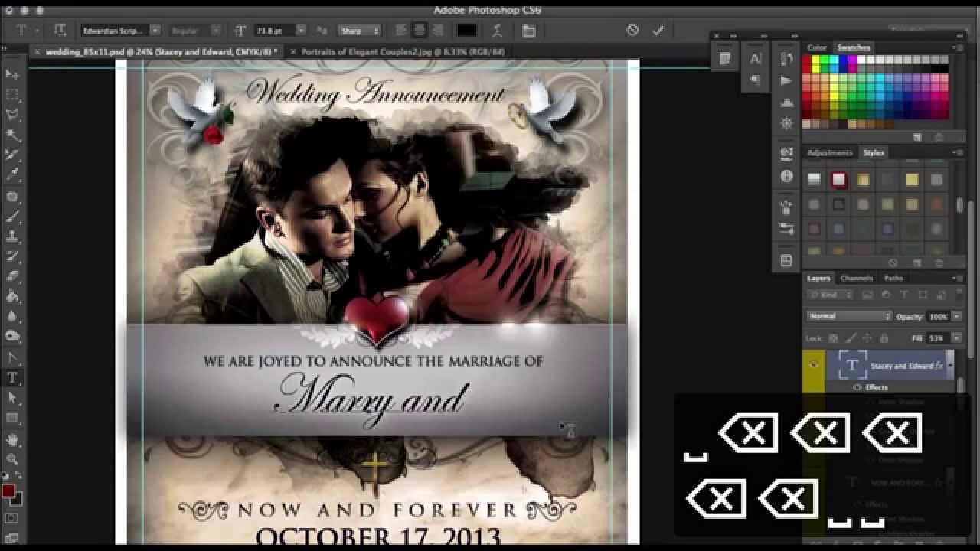Open the collapsed Histogram panel icon

(786, 102)
